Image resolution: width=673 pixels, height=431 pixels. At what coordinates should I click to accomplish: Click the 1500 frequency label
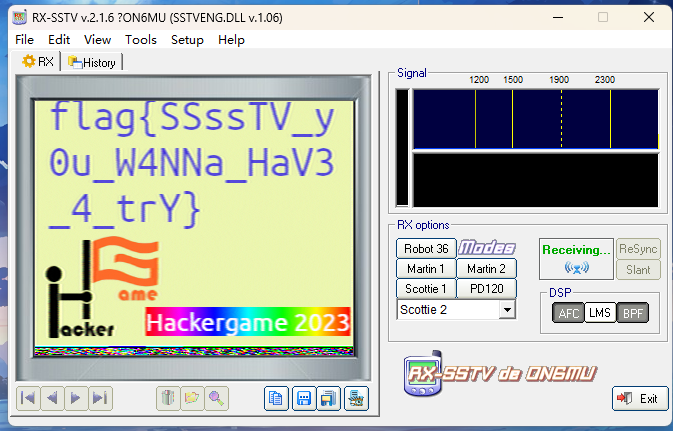point(513,80)
